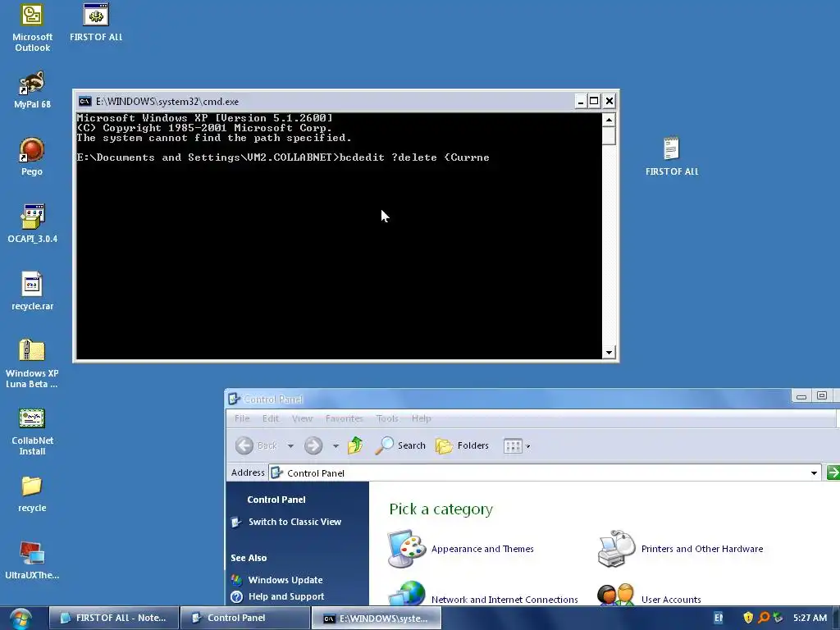Click the 5:27 AM clock

pos(810,618)
